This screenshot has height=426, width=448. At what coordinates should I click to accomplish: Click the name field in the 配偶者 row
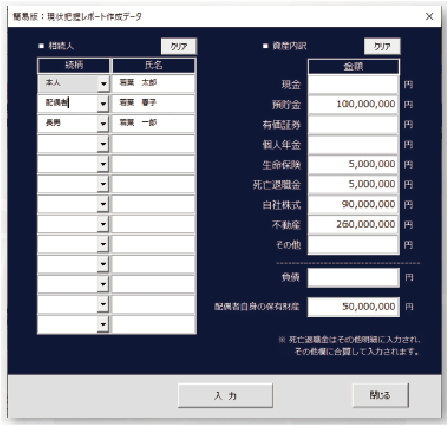(153, 103)
